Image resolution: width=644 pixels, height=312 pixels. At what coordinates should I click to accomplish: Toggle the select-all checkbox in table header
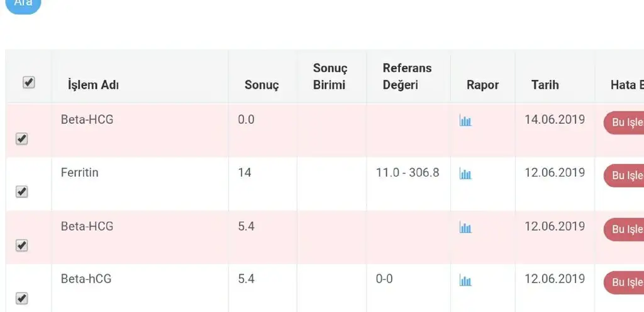click(28, 82)
